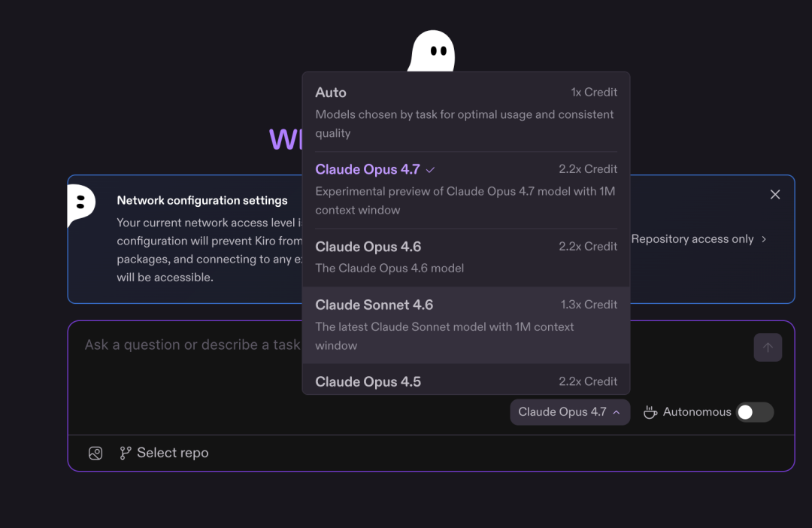This screenshot has height=528, width=812.
Task: Pick Claude Sonnet 4.6 model
Action: click(x=466, y=325)
